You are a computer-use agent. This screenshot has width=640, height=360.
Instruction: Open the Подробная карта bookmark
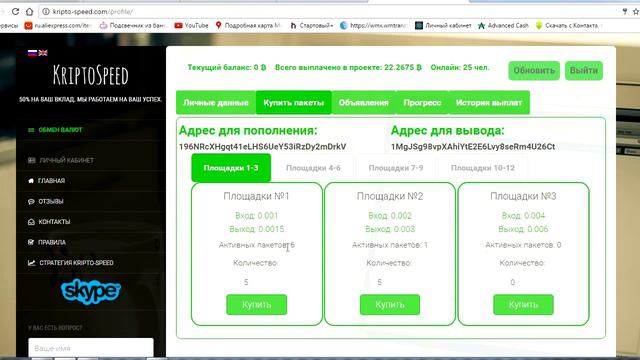(248, 25)
